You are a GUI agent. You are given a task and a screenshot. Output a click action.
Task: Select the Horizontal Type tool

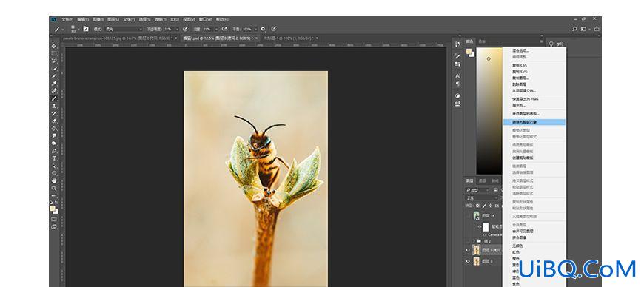pos(54,158)
